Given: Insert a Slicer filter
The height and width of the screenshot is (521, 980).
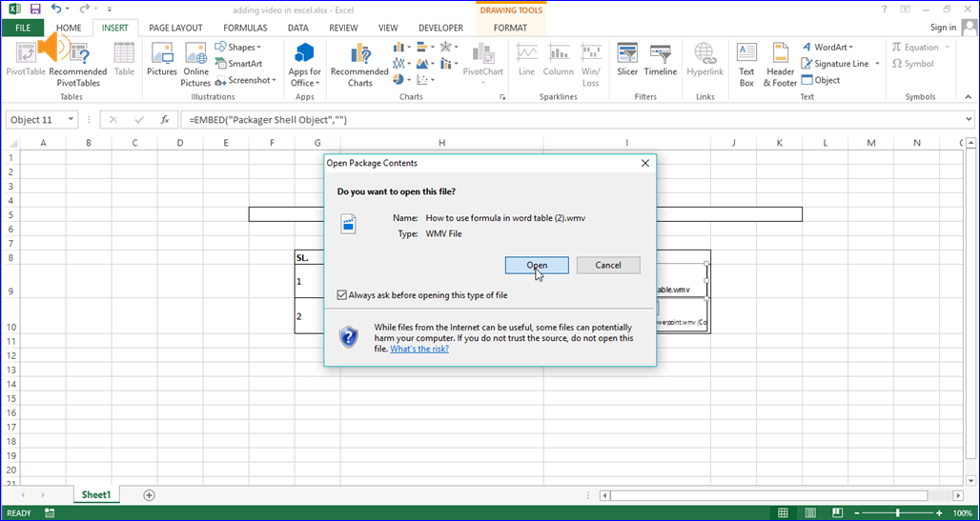Looking at the screenshot, I should pyautogui.click(x=627, y=60).
